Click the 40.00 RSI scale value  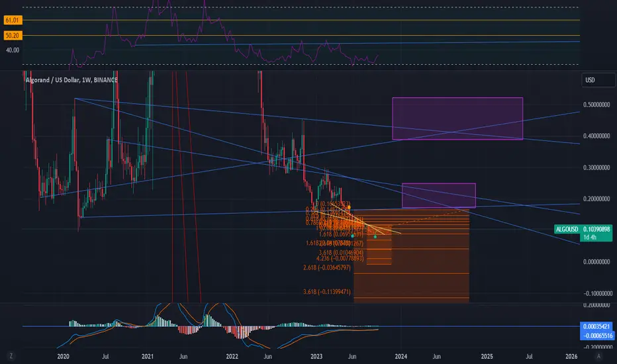point(13,50)
